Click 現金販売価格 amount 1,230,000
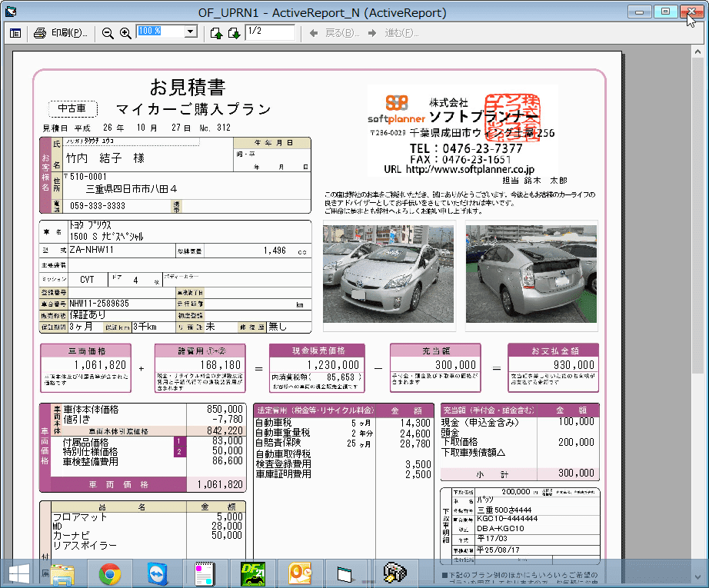This screenshot has height=588, width=709. [x=333, y=365]
